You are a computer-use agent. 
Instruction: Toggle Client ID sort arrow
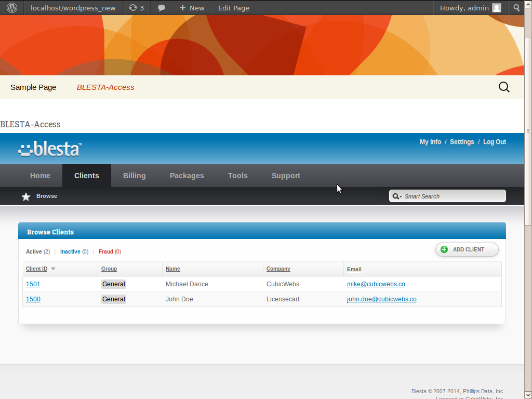(54, 269)
